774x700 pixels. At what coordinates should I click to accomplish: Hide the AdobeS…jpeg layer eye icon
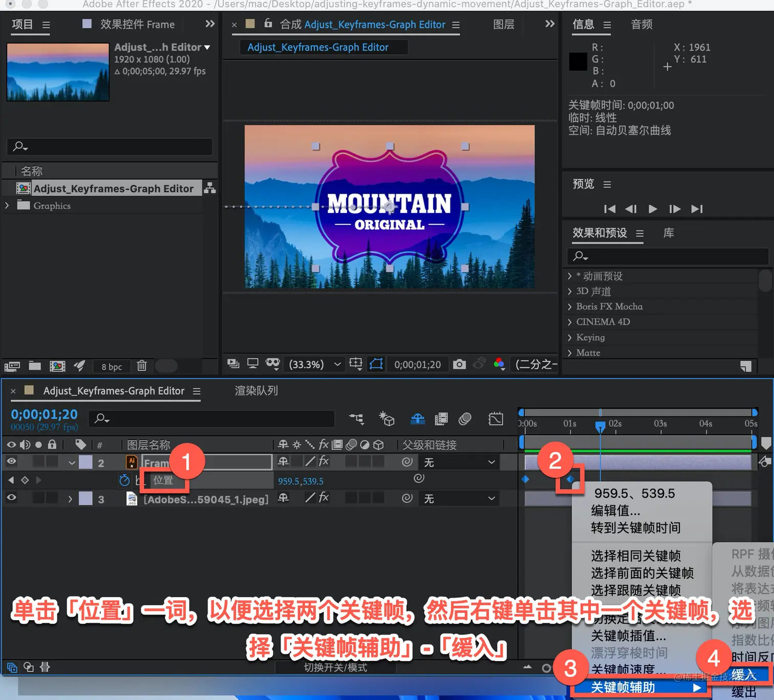[11, 498]
